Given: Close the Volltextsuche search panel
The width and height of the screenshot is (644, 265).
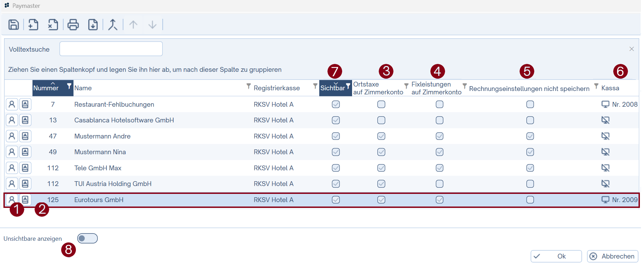Looking at the screenshot, I should click(x=632, y=49).
